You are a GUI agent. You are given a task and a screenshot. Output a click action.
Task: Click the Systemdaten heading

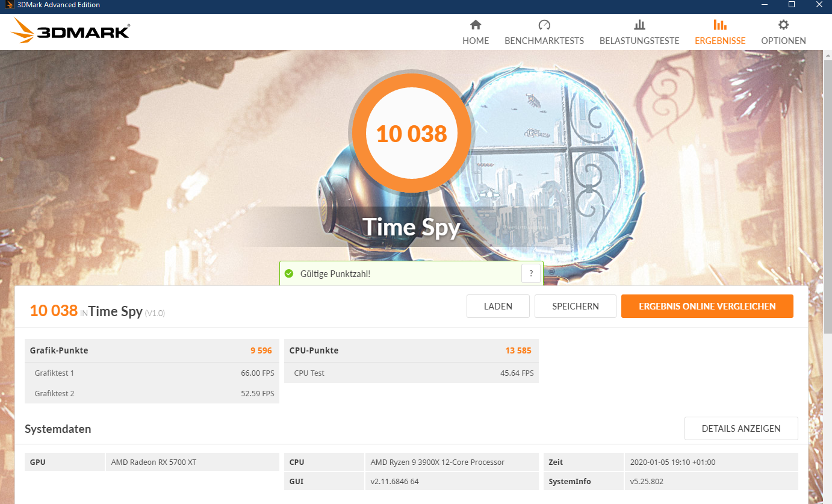(58, 429)
